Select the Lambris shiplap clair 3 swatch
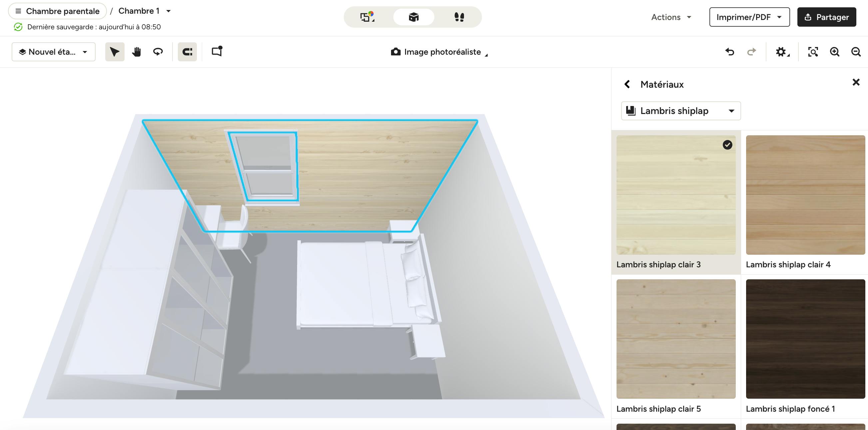 point(676,195)
